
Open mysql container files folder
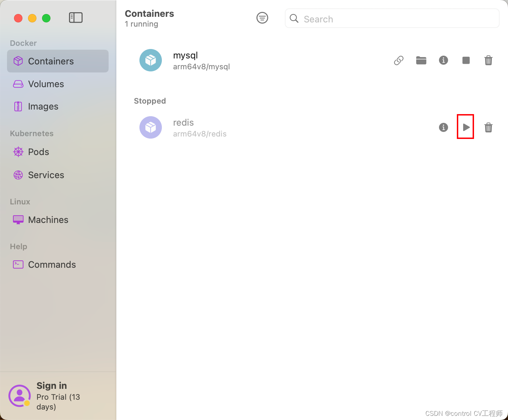tap(421, 61)
